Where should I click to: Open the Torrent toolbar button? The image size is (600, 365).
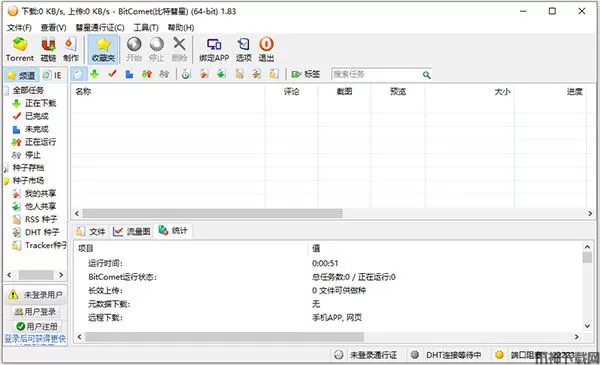[20, 49]
